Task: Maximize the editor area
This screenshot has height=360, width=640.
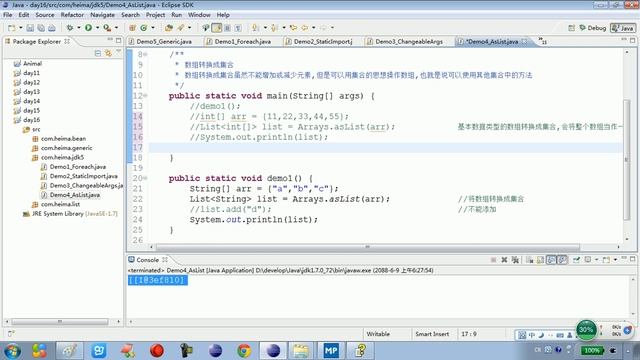Action: [632, 40]
